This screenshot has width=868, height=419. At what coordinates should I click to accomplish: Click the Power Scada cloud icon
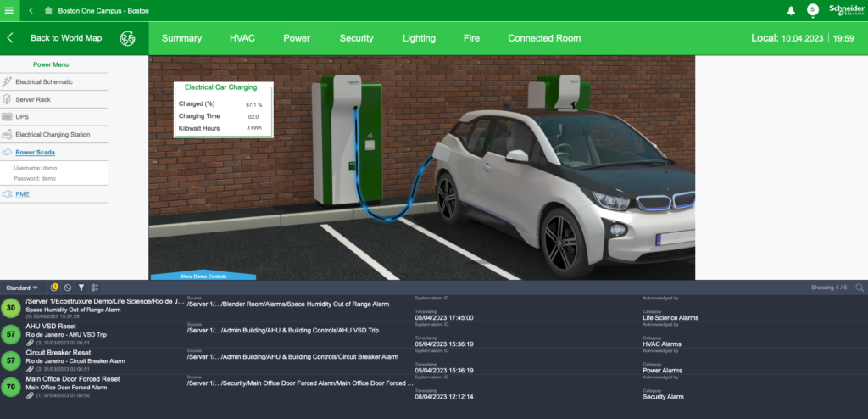point(7,152)
